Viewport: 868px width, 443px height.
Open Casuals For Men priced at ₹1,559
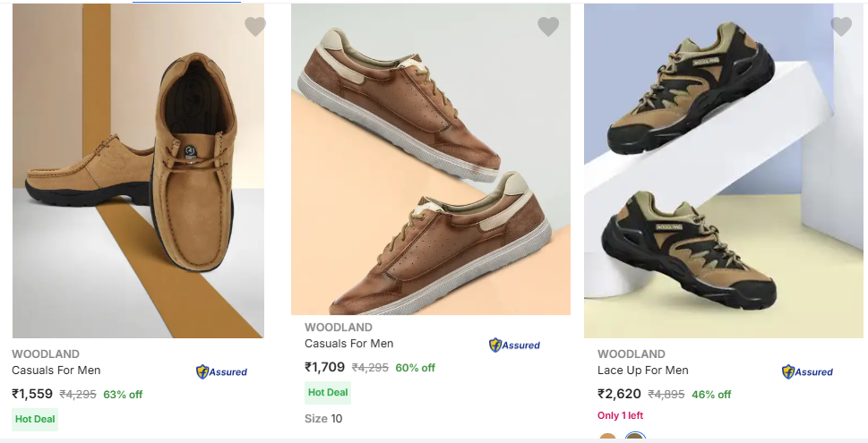[x=56, y=371]
